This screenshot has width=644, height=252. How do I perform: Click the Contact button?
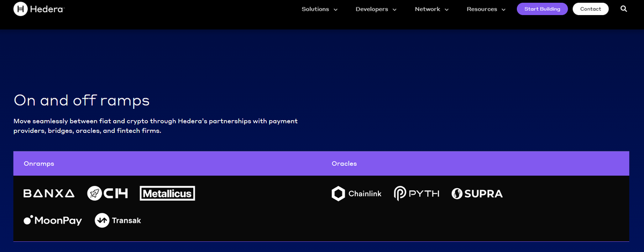590,9
